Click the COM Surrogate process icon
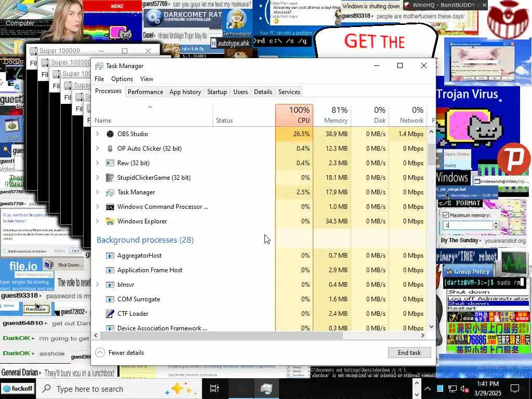This screenshot has height=399, width=532. pyautogui.click(x=110, y=299)
